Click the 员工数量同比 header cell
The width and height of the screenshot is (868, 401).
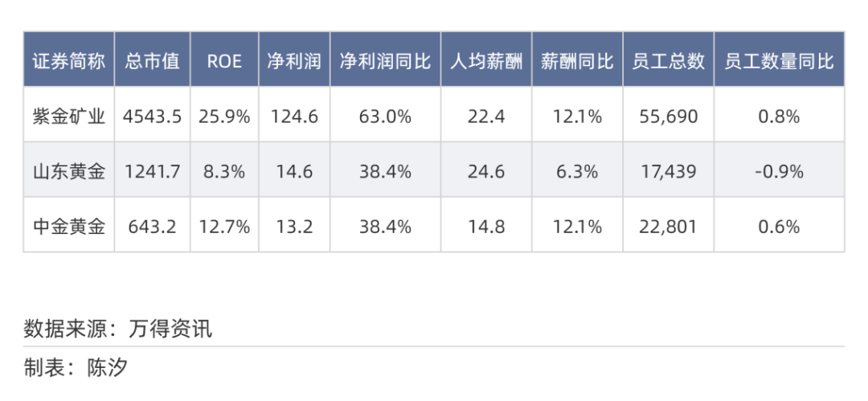coord(779,61)
